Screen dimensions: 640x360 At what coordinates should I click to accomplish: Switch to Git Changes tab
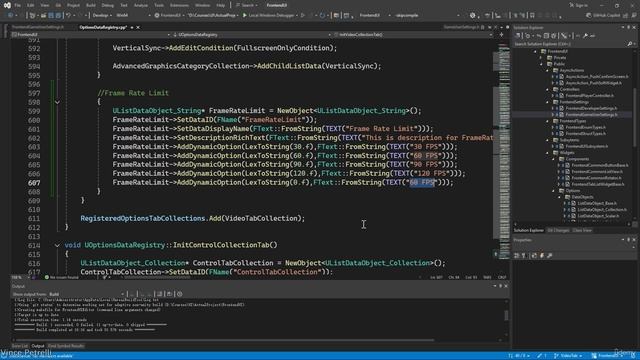point(558,231)
